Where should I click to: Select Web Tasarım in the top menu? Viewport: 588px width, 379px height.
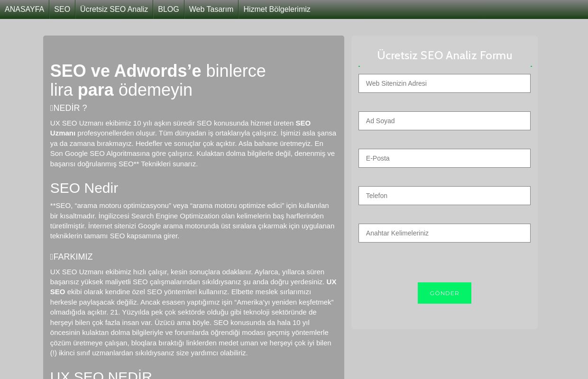click(x=211, y=9)
